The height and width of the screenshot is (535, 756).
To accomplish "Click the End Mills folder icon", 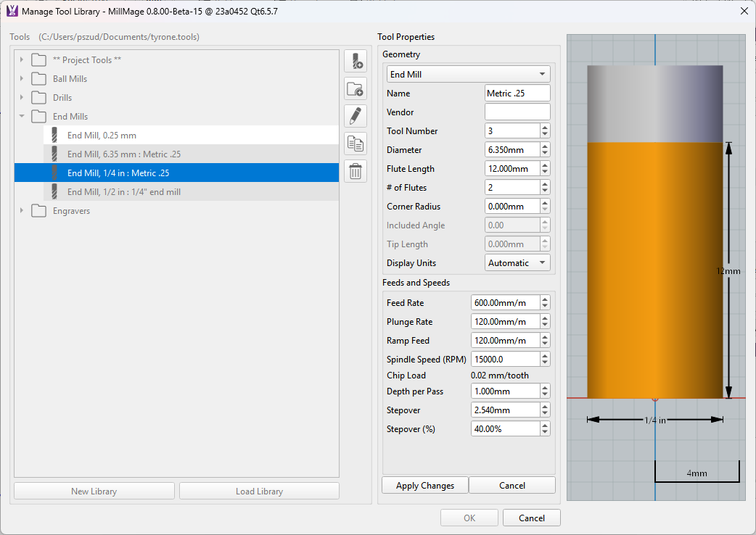I will click(x=38, y=117).
